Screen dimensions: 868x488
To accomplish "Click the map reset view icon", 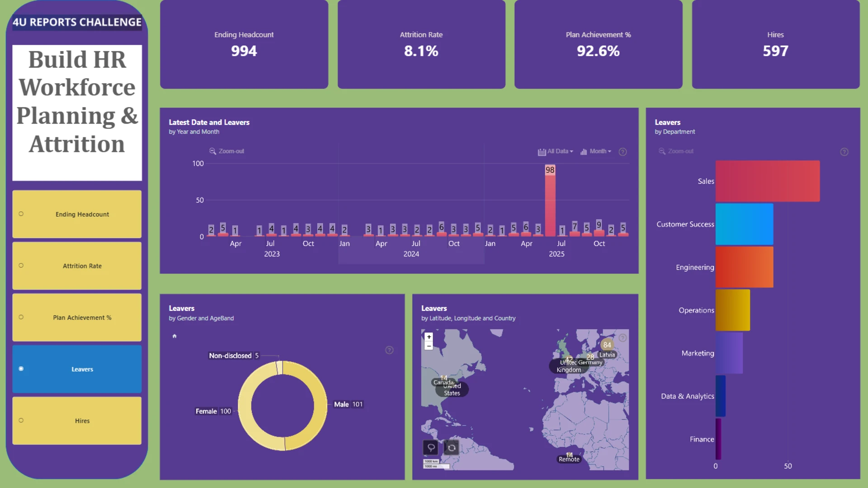I will point(451,447).
